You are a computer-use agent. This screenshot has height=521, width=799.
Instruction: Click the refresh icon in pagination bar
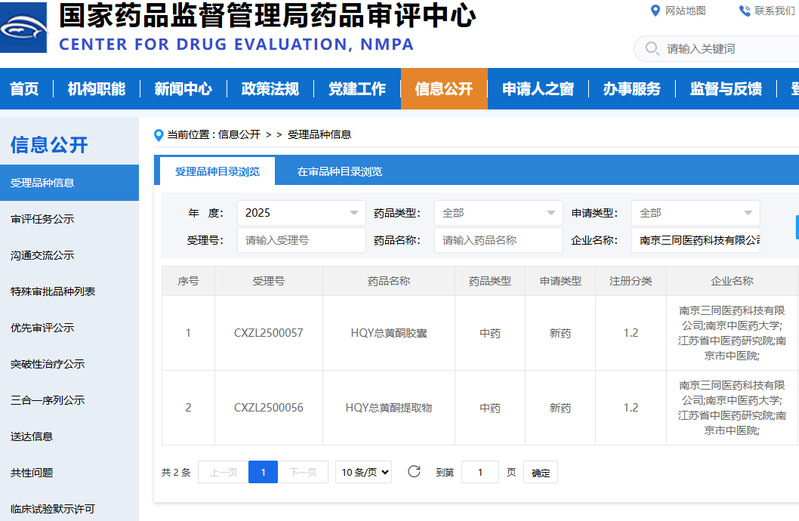[414, 472]
